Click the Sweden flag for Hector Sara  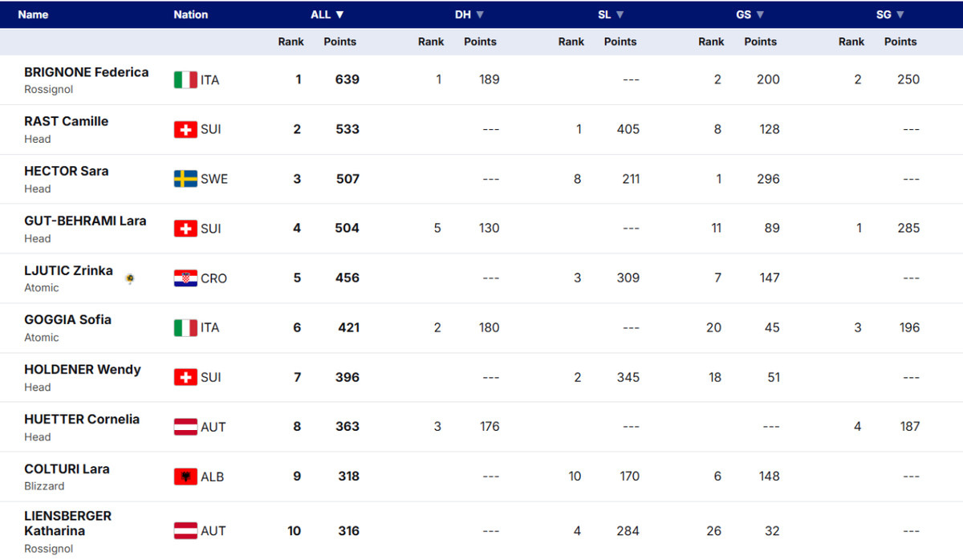click(x=185, y=179)
